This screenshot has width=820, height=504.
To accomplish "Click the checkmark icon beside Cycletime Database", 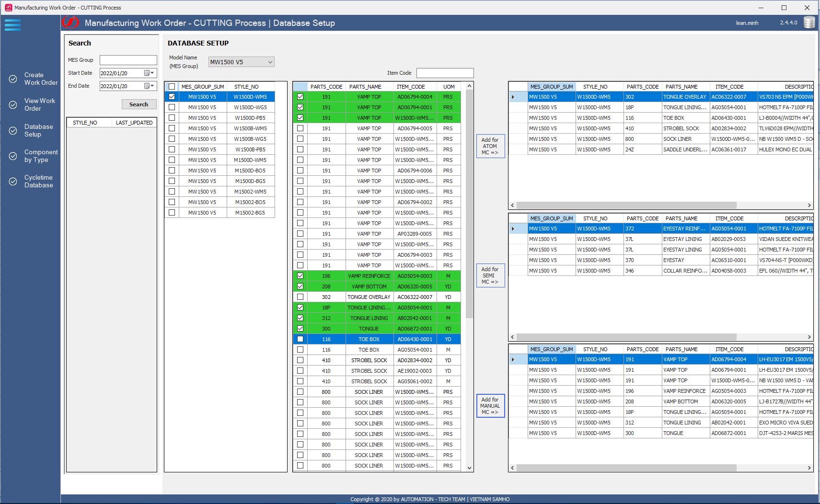I will tap(13, 182).
